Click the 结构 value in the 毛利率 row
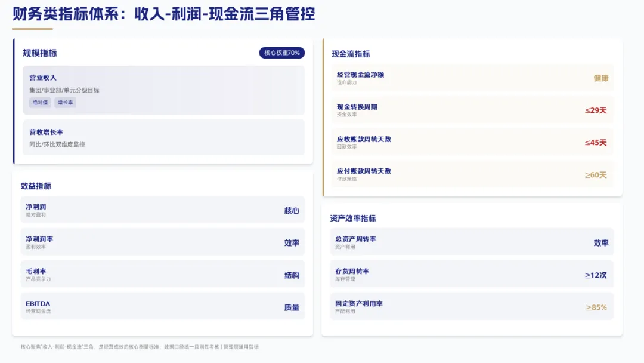The height and width of the screenshot is (363, 644). click(x=292, y=275)
